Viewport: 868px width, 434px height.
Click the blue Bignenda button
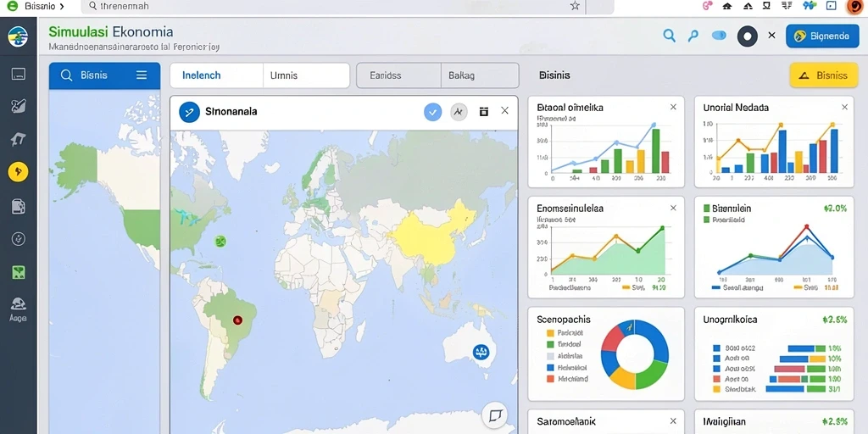pos(822,36)
